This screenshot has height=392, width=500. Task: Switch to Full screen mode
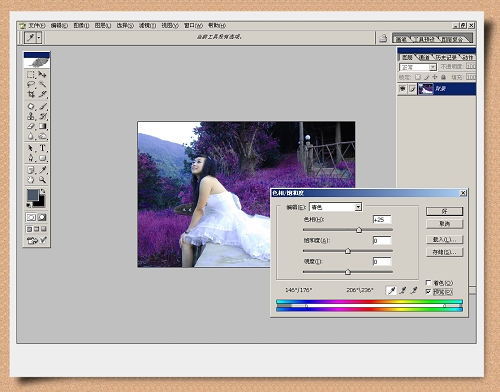pyautogui.click(x=44, y=229)
